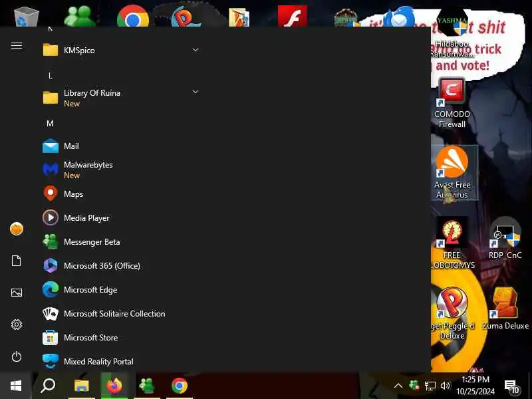The width and height of the screenshot is (532, 399).
Task: Show hidden system tray icons
Action: pos(398,386)
